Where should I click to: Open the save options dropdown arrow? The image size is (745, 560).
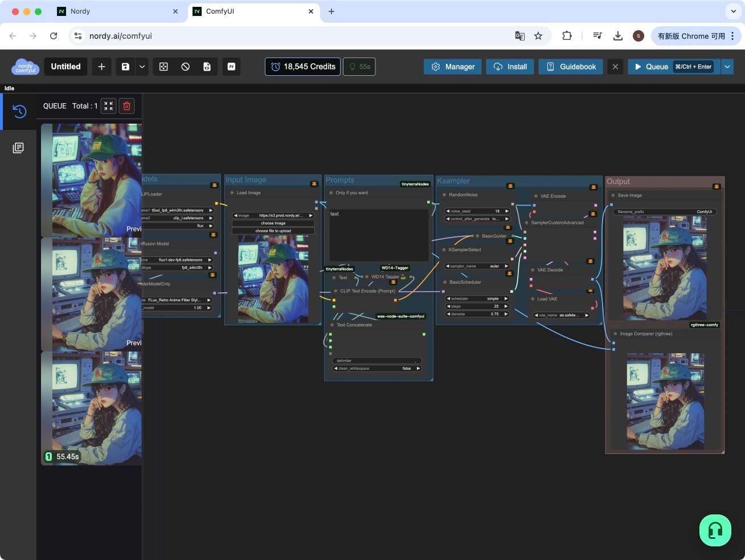coord(142,67)
